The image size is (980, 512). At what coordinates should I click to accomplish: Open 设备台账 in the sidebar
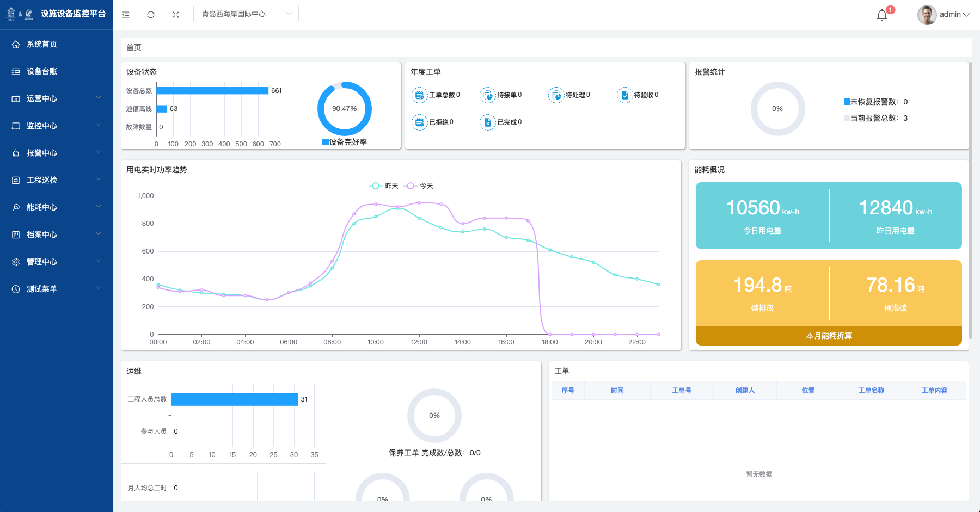[x=42, y=71]
